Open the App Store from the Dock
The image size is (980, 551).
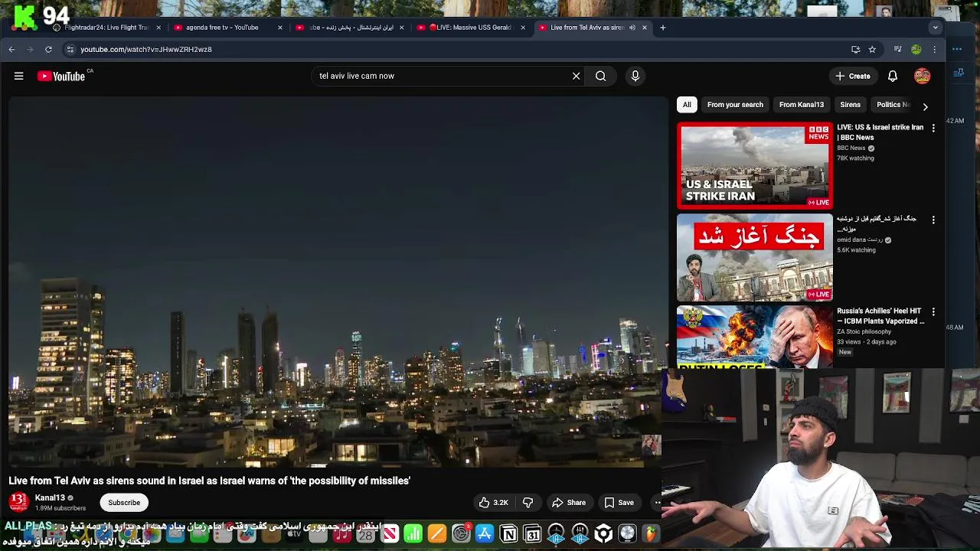click(485, 533)
